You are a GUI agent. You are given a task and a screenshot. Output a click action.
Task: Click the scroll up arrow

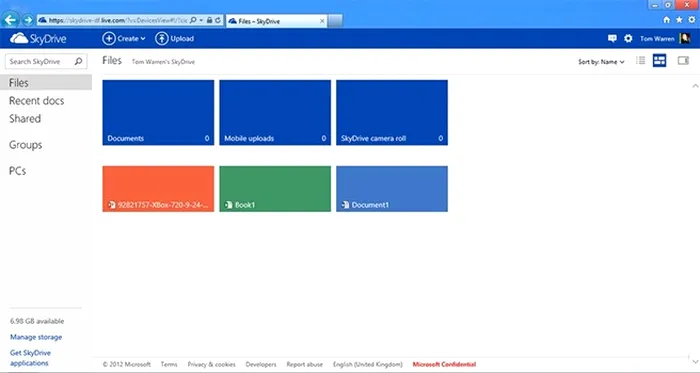point(695,86)
